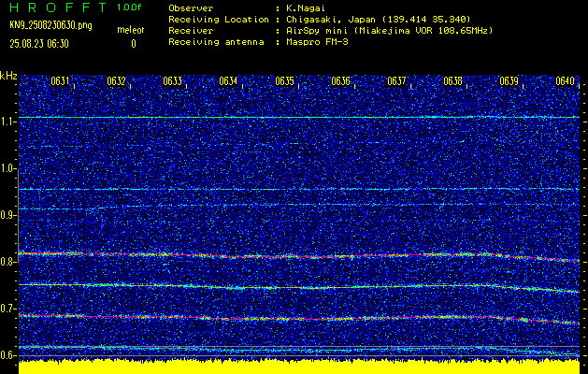Click the 0.8 frequency axis label

click(x=7, y=262)
